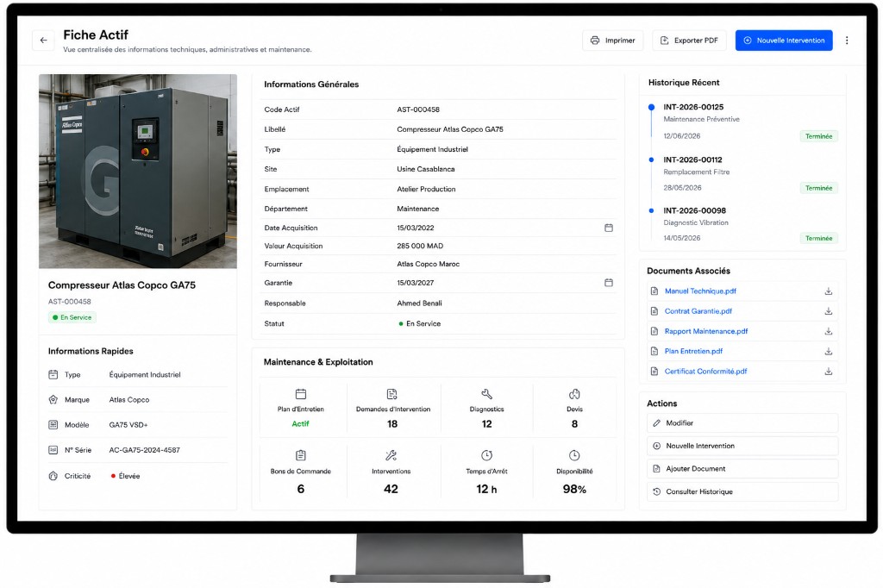This screenshot has height=588, width=883.
Task: Open intervention INT-2026-00098
Action: pos(694,210)
